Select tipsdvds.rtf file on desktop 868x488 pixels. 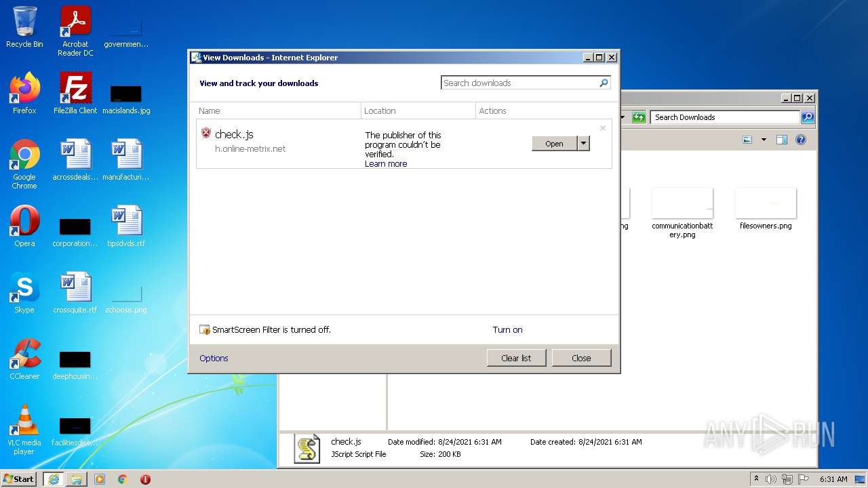[x=126, y=226]
